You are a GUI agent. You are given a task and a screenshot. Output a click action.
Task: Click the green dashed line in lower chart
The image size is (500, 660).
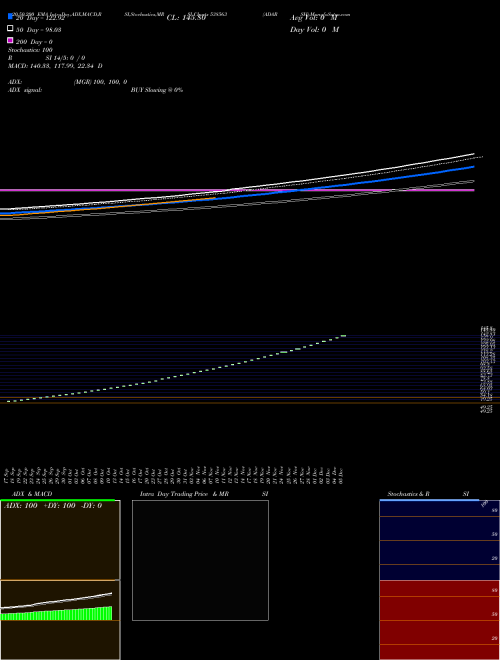coord(176,368)
